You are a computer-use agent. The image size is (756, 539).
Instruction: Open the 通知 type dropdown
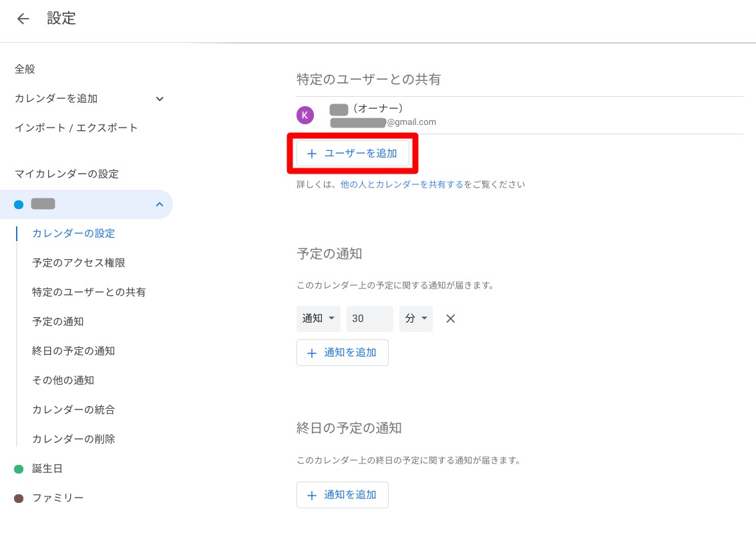(319, 319)
